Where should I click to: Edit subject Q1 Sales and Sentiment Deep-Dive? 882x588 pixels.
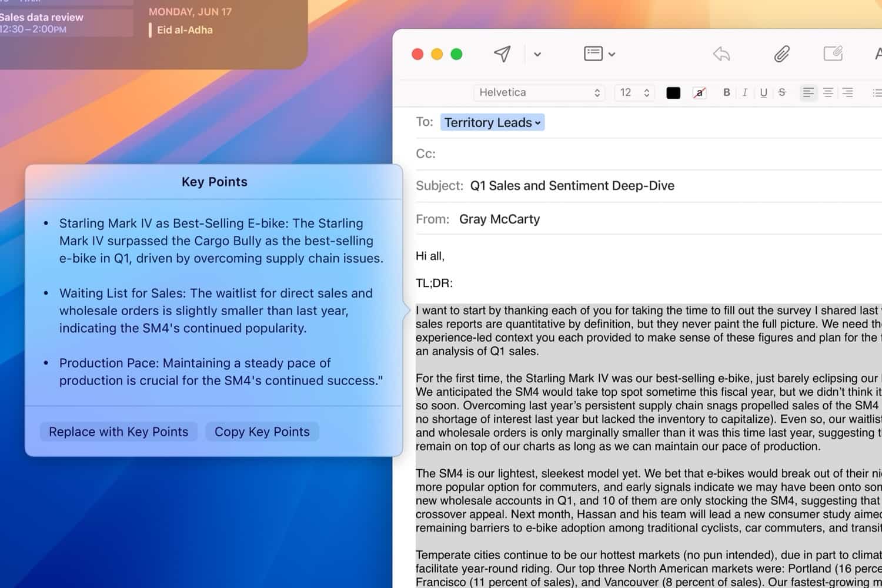tap(572, 186)
